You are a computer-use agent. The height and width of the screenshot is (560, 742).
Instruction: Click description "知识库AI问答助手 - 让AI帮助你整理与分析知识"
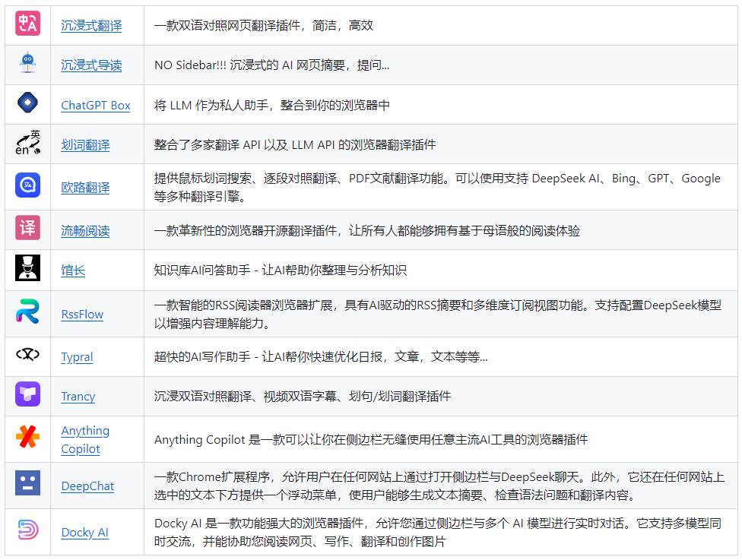point(280,270)
